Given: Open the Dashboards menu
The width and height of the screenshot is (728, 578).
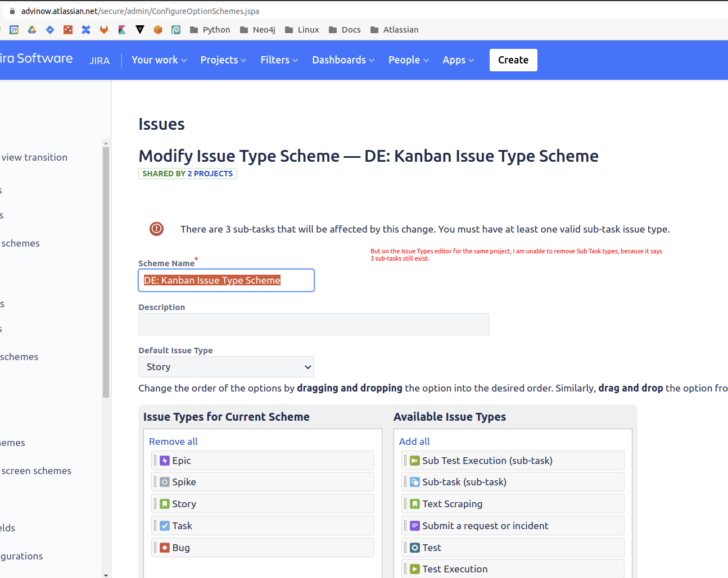Looking at the screenshot, I should [343, 60].
